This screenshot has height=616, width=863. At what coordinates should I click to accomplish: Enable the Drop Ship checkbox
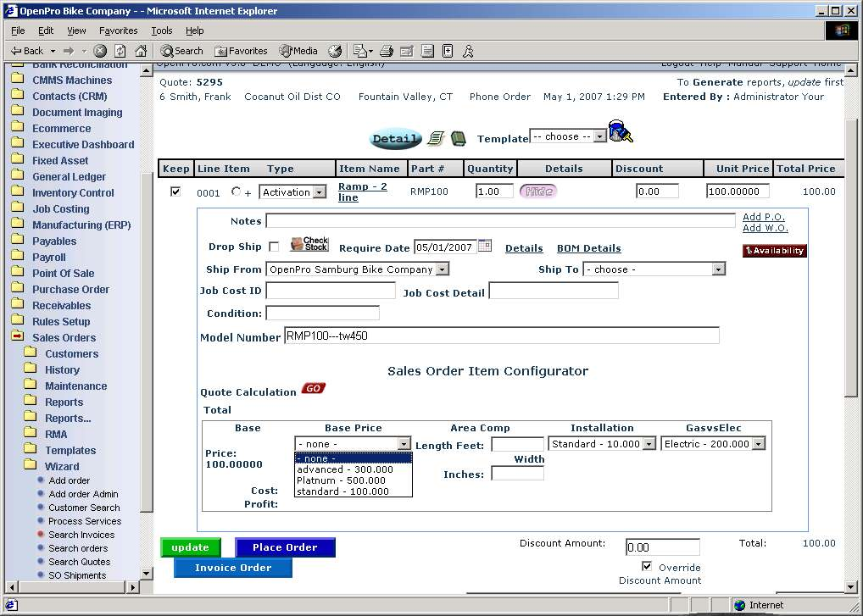(273, 247)
